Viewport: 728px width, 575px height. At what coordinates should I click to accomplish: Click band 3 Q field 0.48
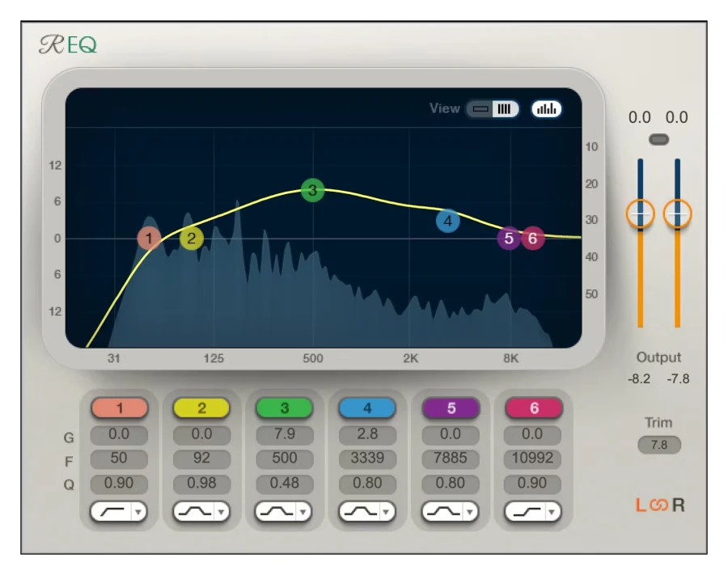(x=284, y=483)
